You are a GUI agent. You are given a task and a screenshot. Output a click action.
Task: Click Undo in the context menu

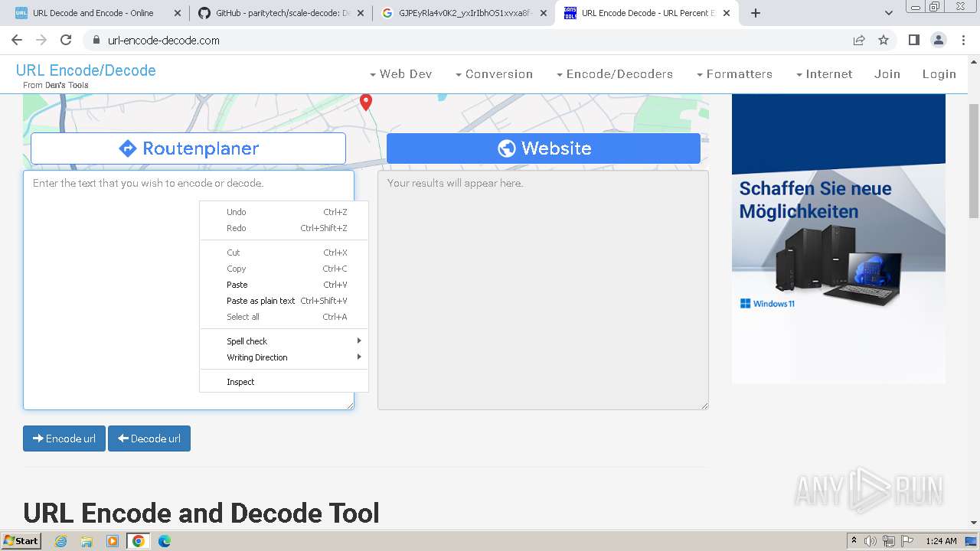[284, 212]
